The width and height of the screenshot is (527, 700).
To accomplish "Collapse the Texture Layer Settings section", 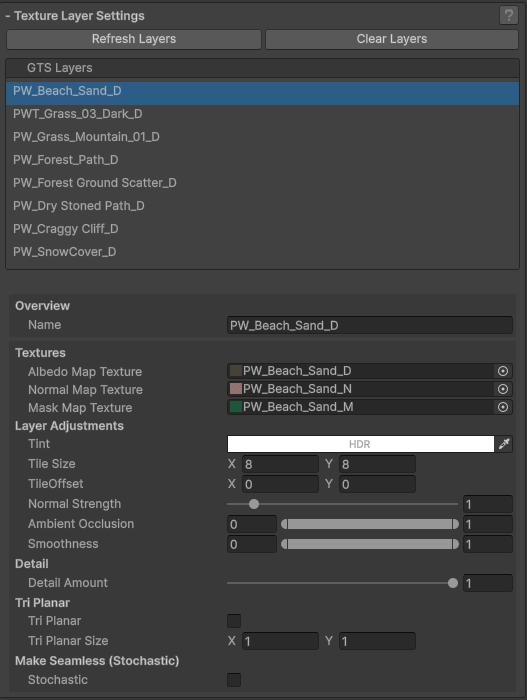I will click(x=75, y=16).
